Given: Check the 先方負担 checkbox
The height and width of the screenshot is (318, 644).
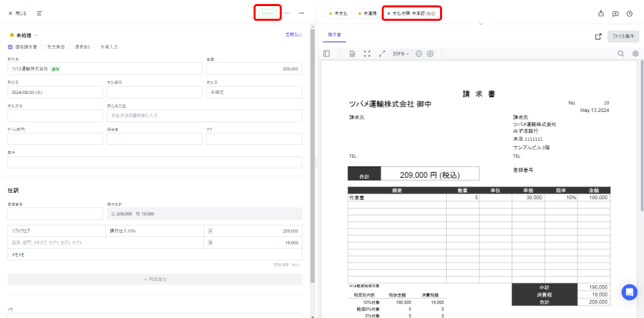Looking at the screenshot, I should tap(42, 47).
